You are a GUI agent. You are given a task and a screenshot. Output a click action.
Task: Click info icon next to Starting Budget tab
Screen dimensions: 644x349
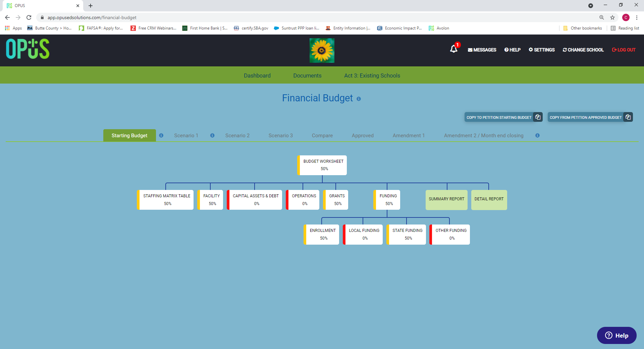[x=161, y=136]
